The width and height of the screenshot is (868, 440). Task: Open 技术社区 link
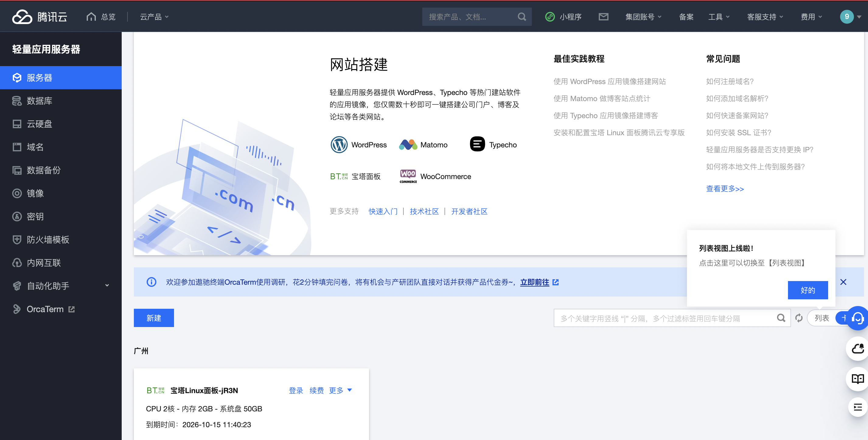pyautogui.click(x=424, y=211)
